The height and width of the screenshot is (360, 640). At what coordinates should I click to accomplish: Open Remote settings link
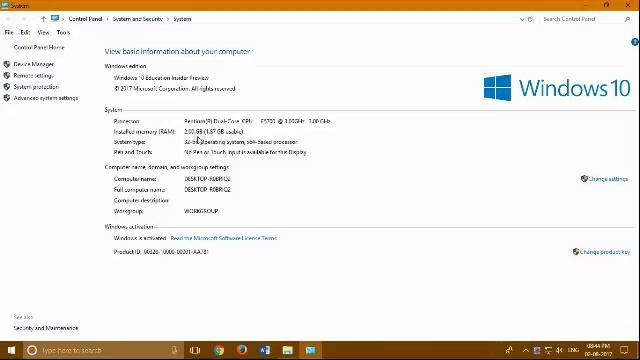(33, 76)
